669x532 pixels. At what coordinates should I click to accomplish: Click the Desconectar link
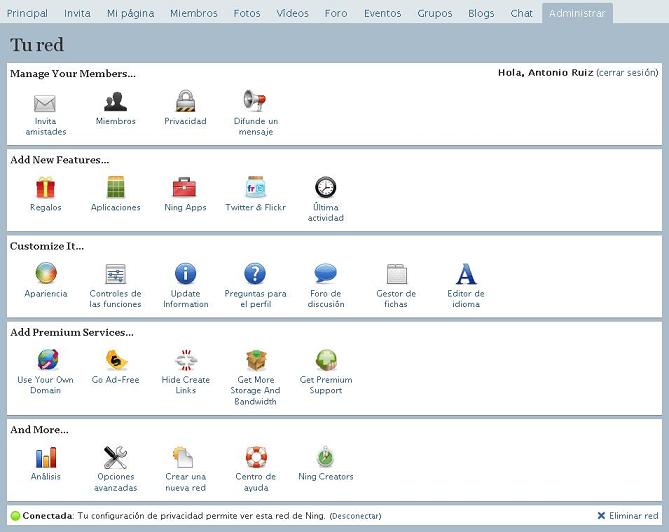tap(355, 516)
